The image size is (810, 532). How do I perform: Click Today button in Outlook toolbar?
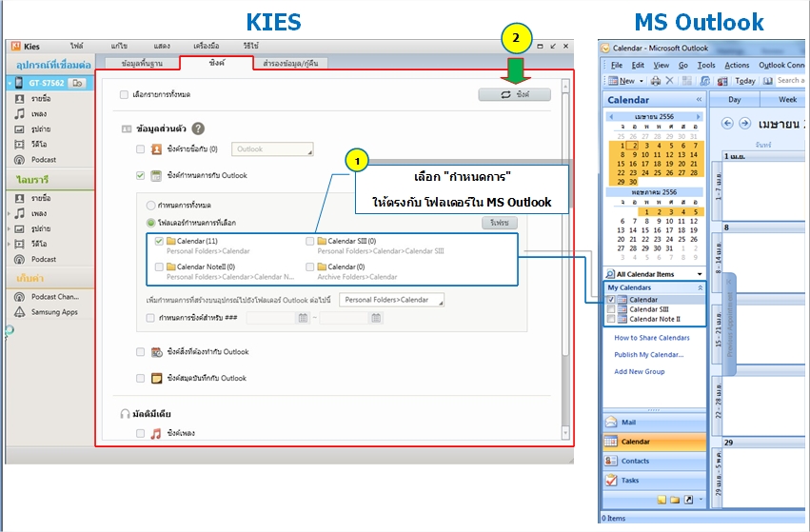[745, 81]
